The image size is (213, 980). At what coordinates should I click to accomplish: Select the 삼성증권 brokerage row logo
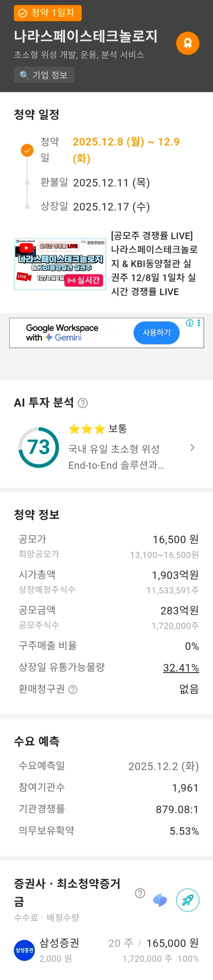pos(24,950)
